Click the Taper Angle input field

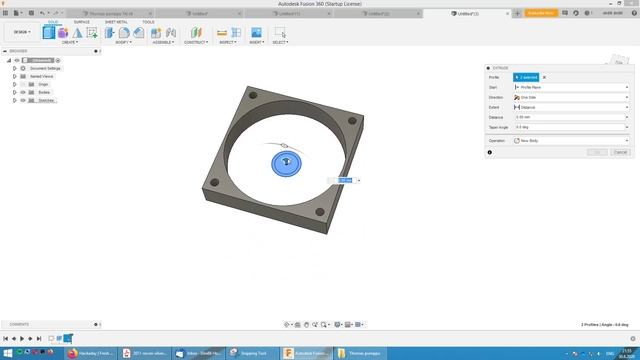pyautogui.click(x=569, y=127)
